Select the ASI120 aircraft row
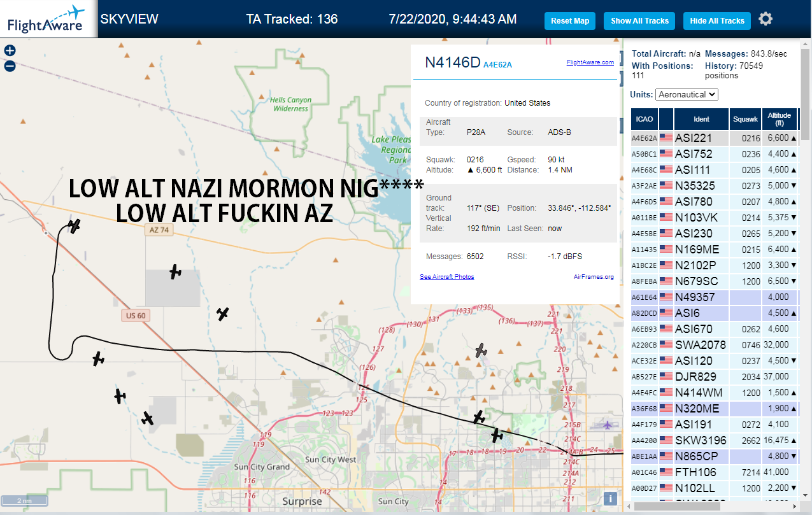 [714, 360]
